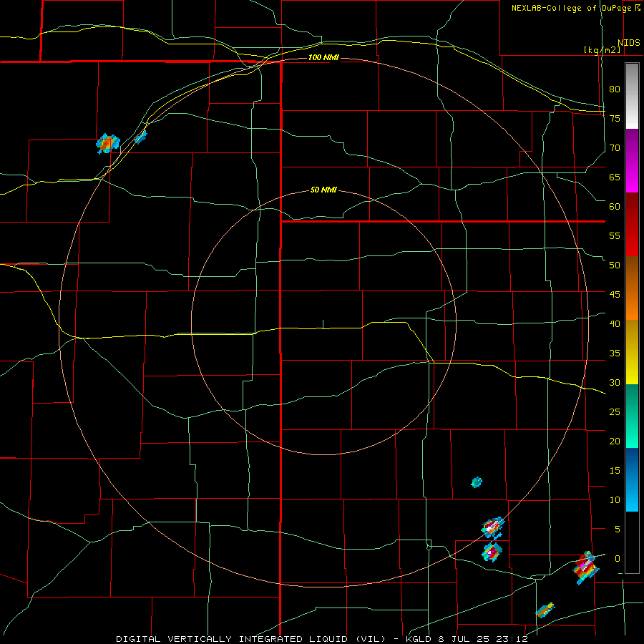644x644 pixels.
Task: Click the yellow segment of the color bar
Action: (x=632, y=352)
